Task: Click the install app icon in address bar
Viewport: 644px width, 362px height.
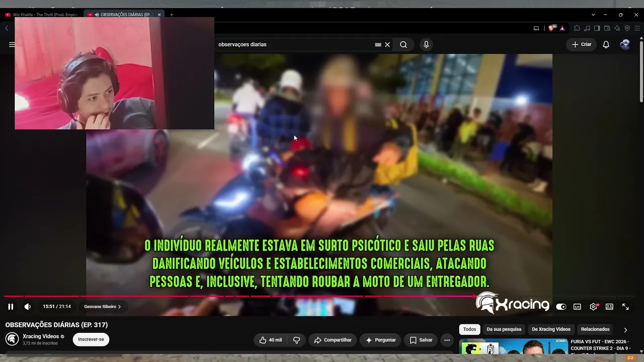Action: coord(536,28)
